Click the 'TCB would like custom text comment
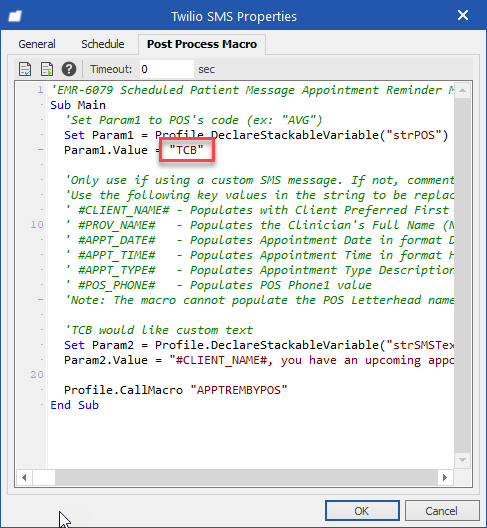 (x=158, y=330)
